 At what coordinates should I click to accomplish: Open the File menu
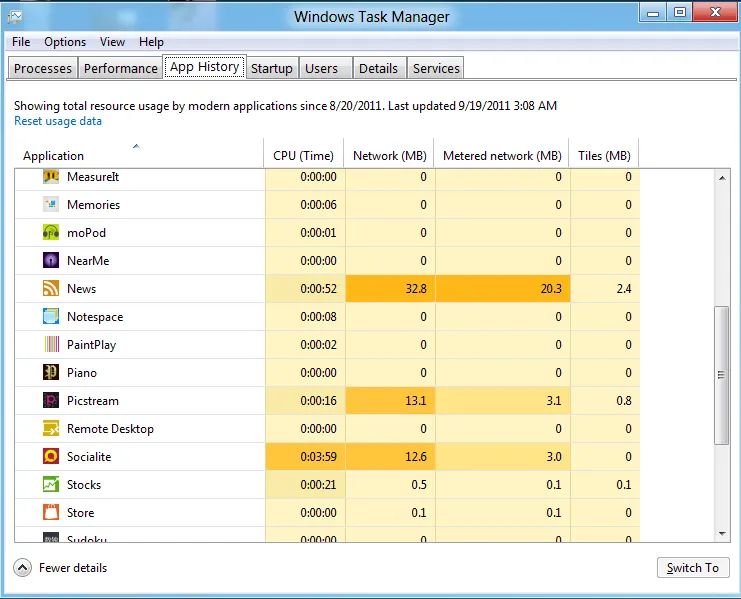click(21, 42)
